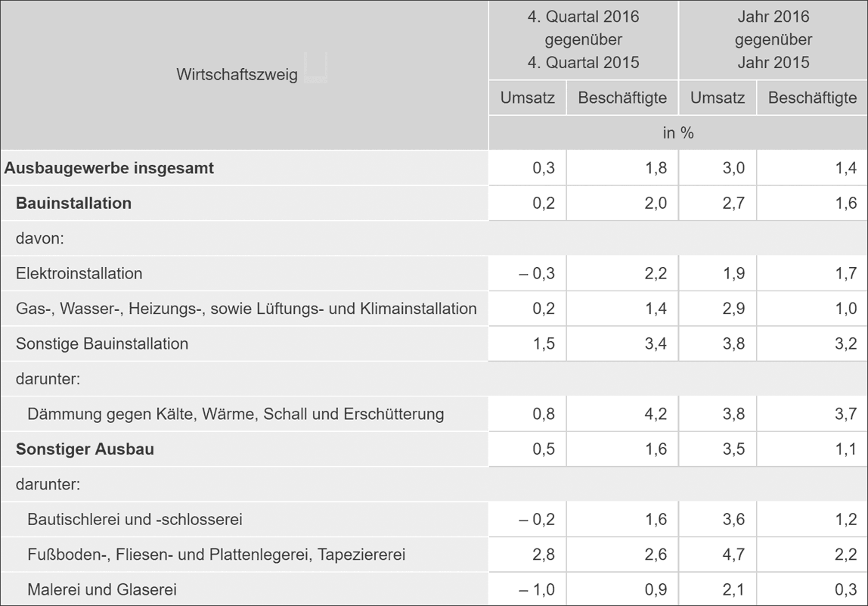Select the Wirtschaftszweig column header
This screenshot has width=868, height=606.
(244, 75)
